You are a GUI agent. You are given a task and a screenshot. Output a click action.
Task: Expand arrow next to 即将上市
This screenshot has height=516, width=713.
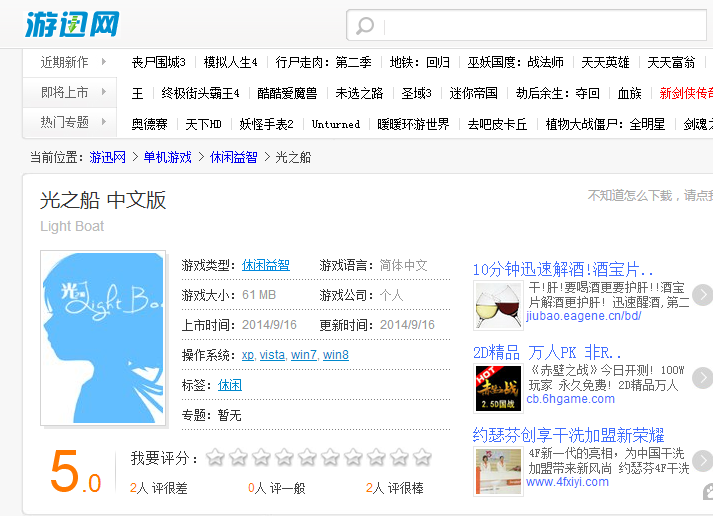coord(104,92)
